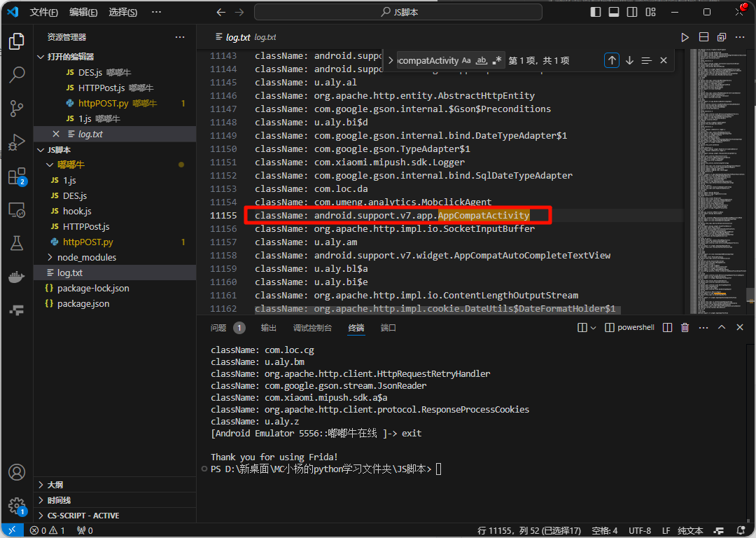The height and width of the screenshot is (538, 756).
Task: Open the Source Control view
Action: pos(17,108)
